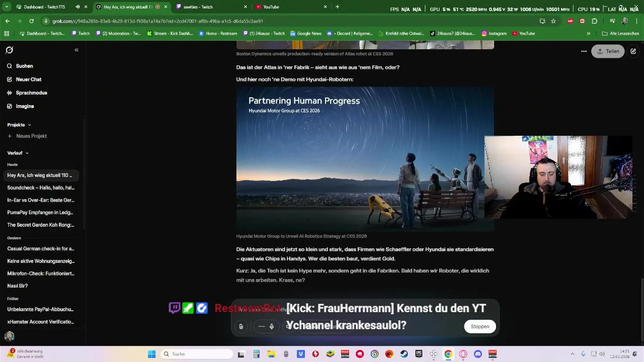This screenshot has width=644, height=362.
Task: Open Instagram bookmark
Action: 494,34
